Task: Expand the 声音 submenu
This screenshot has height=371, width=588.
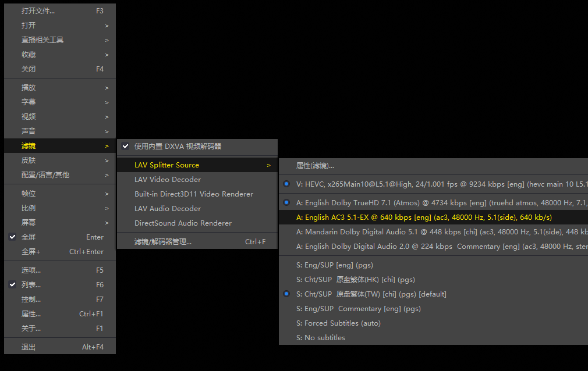Action: [x=59, y=131]
